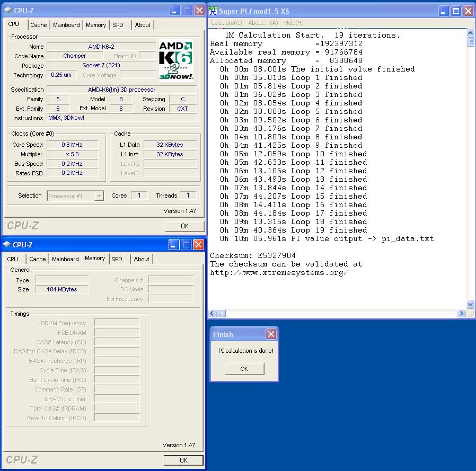Click OK in the Memory CPU-Z window

(183, 460)
